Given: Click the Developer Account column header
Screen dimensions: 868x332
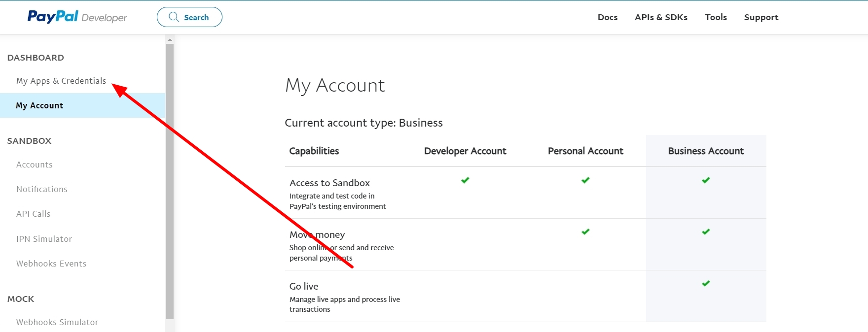Looking at the screenshot, I should click(465, 151).
